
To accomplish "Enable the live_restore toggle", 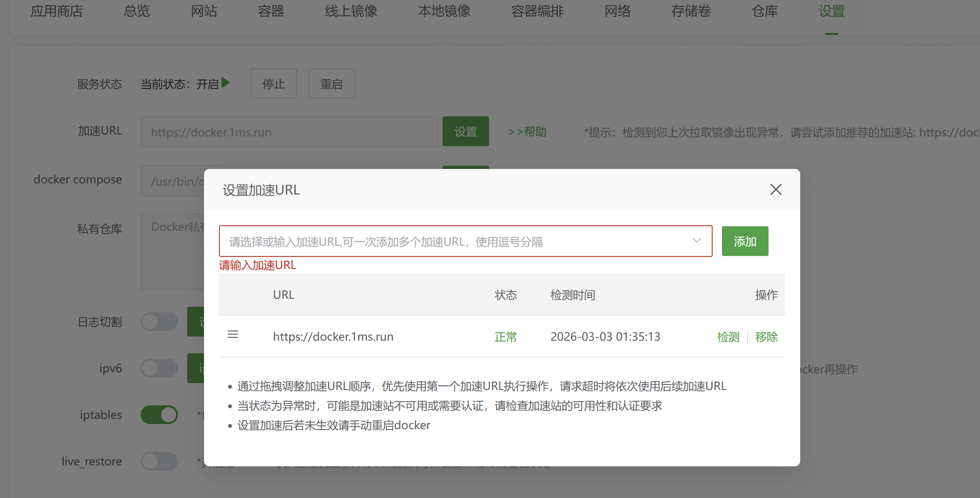I will 159,461.
